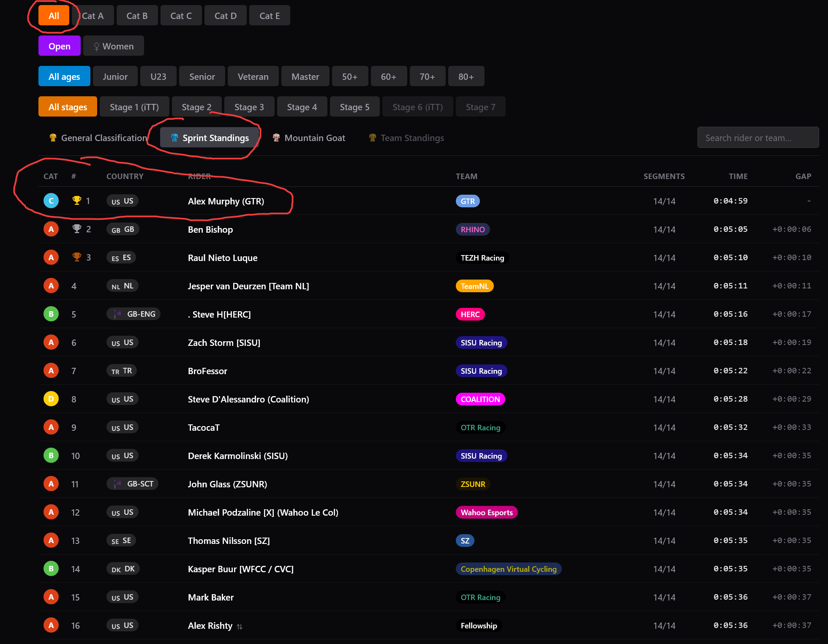Viewport: 828px width, 644px height.
Task: Select the Open gender filter
Action: [x=60, y=46]
